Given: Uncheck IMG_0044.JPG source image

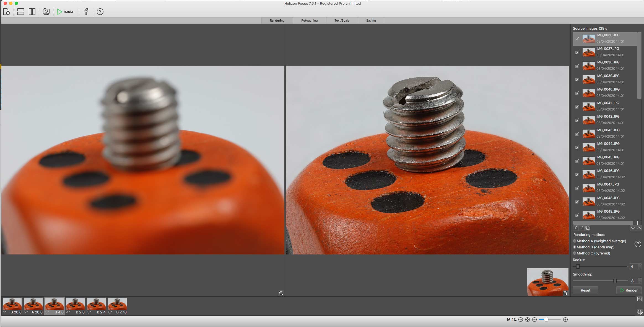Looking at the screenshot, I should pyautogui.click(x=577, y=147).
